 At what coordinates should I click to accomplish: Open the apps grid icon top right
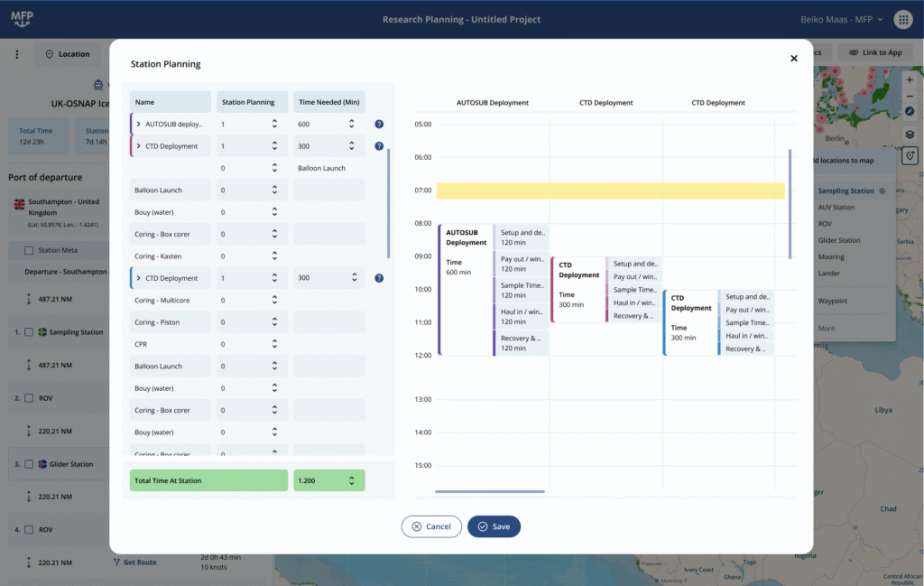click(x=903, y=19)
